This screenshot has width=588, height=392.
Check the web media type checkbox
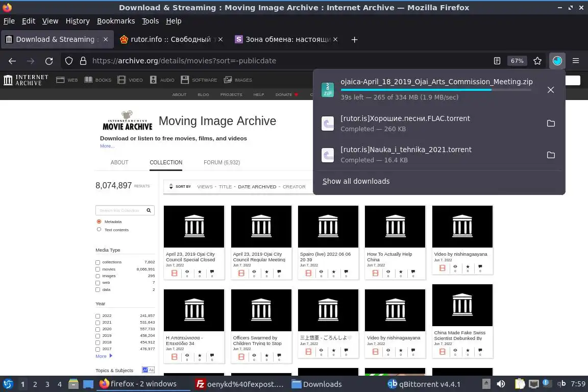tap(98, 283)
